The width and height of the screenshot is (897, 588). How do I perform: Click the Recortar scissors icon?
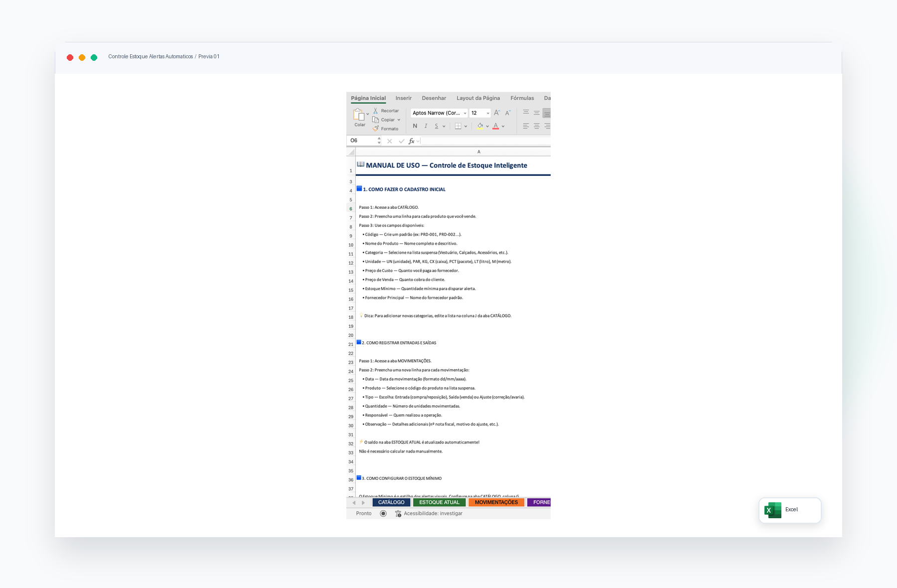click(376, 111)
